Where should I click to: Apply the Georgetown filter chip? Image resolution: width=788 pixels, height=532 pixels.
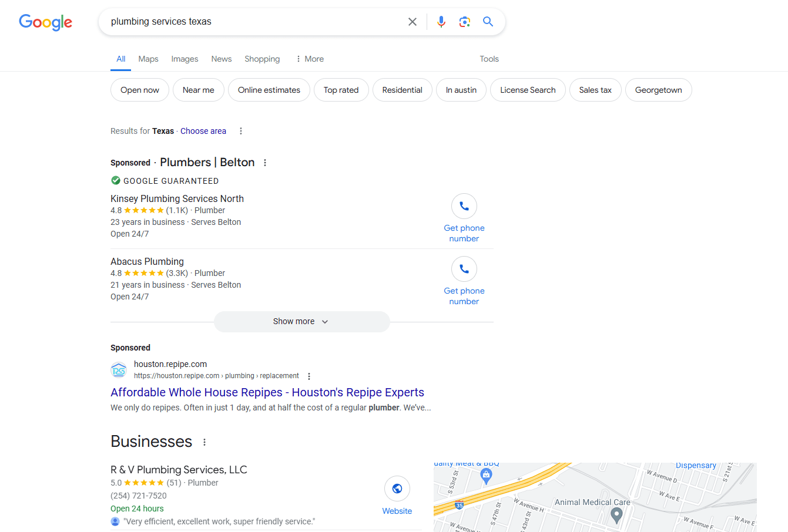[659, 90]
